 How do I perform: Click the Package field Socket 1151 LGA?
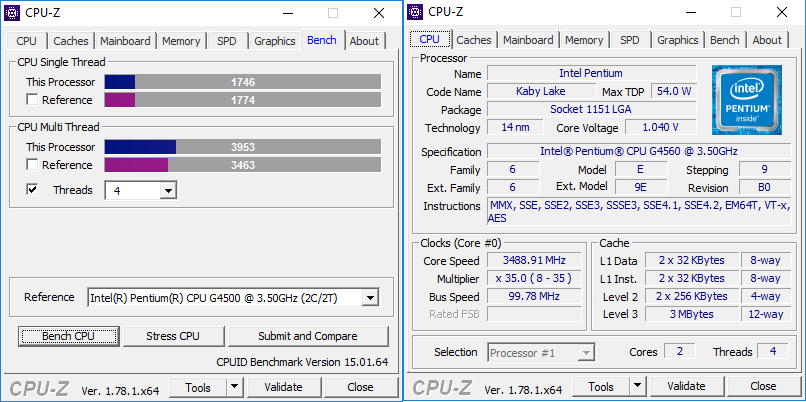coord(591,109)
